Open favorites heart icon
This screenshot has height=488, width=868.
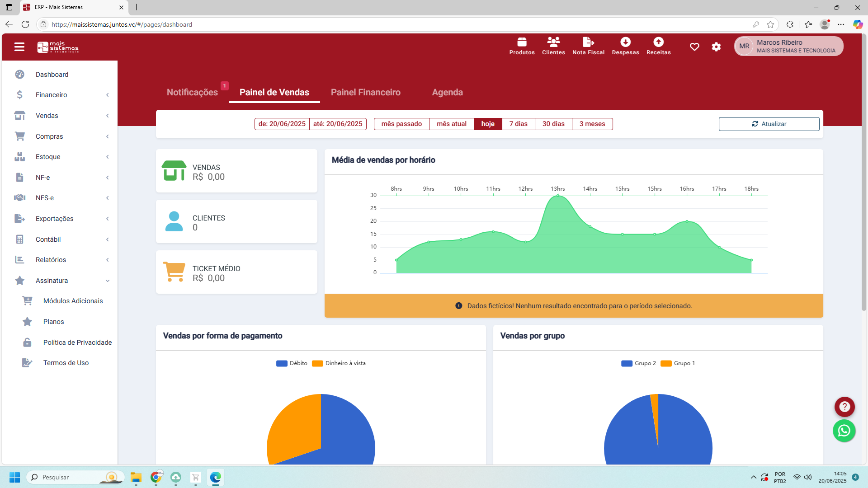694,47
